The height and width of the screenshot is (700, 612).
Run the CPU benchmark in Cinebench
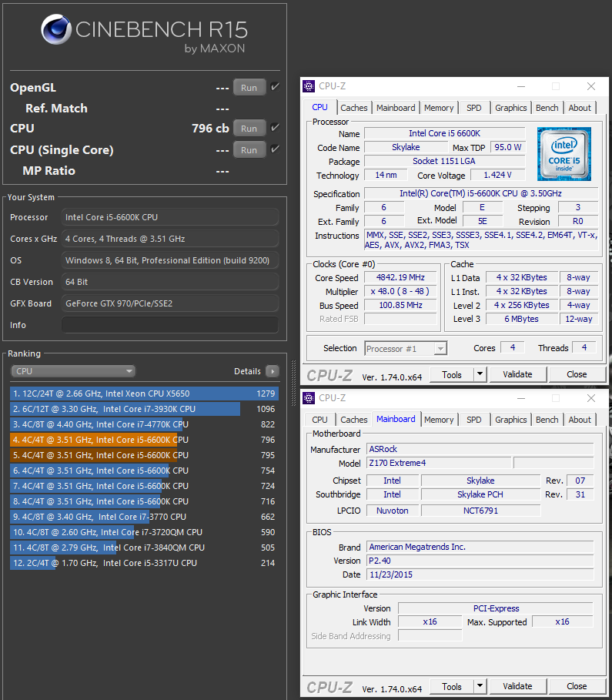pos(249,128)
